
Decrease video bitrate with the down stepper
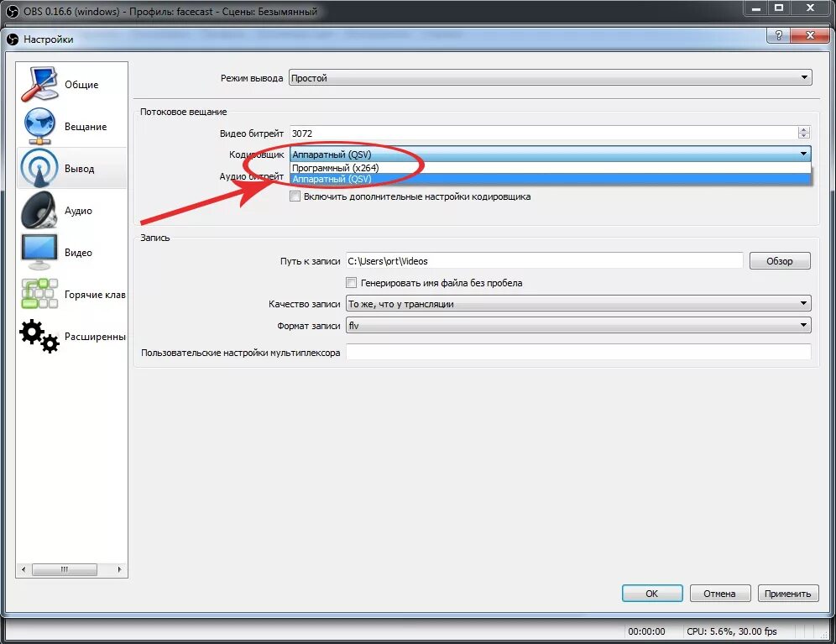click(804, 136)
